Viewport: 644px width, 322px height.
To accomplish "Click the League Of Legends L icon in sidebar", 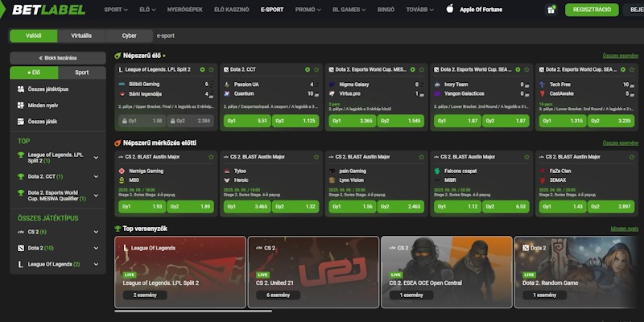I will (21, 265).
